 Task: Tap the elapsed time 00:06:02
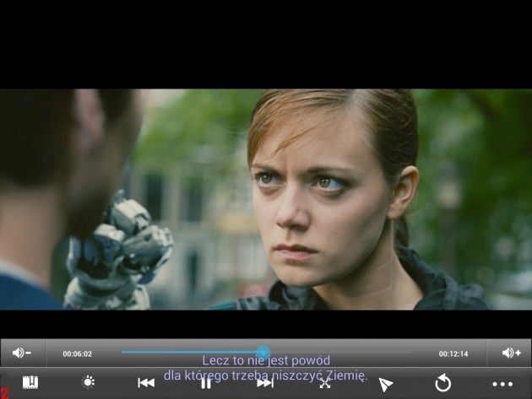[x=78, y=354]
